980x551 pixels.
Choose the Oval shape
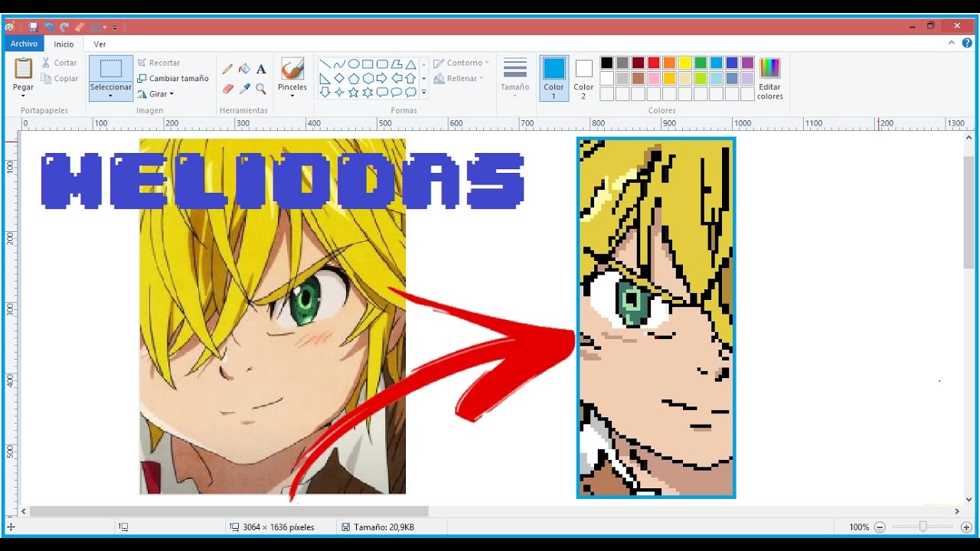[x=353, y=64]
